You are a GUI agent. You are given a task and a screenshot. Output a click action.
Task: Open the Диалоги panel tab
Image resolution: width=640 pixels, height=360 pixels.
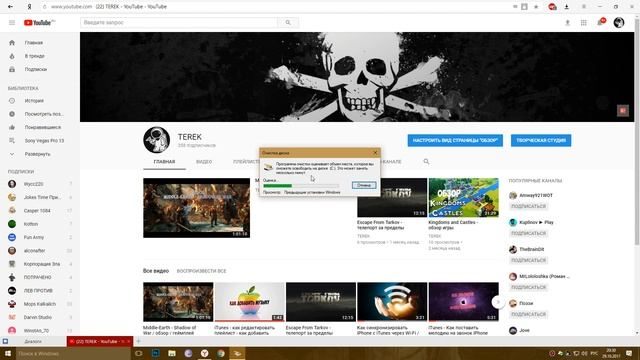tap(33, 342)
